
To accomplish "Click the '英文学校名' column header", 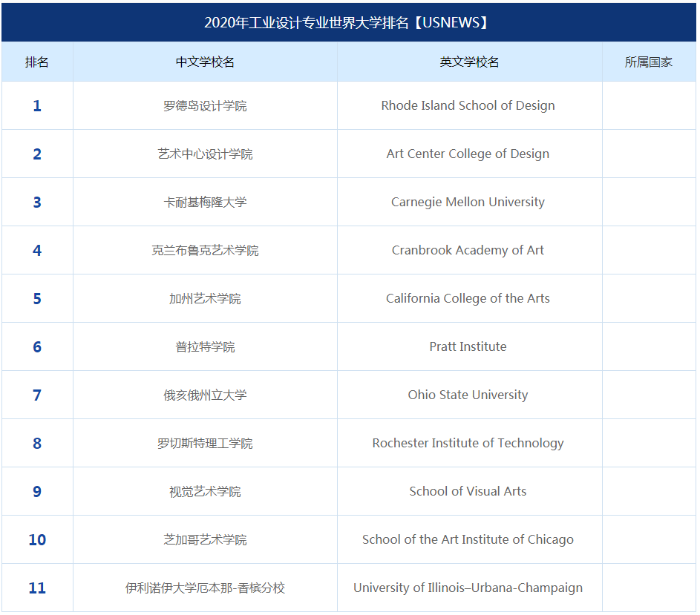I will point(469,62).
